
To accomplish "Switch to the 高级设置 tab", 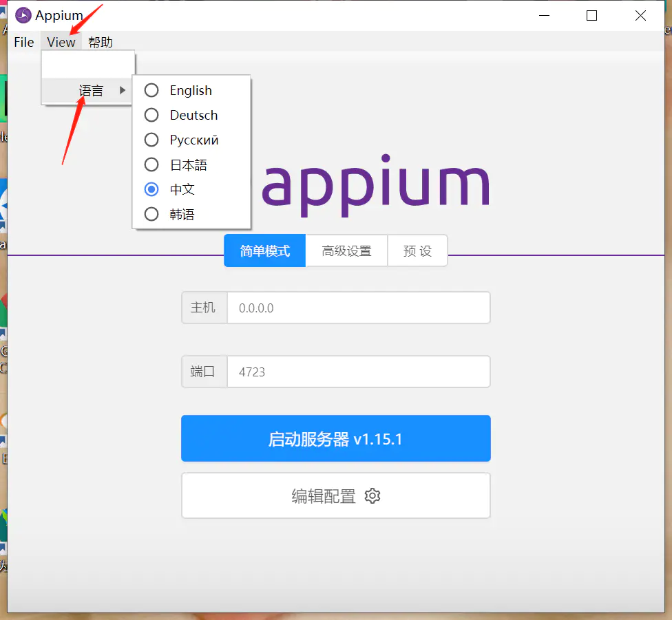I will (347, 250).
